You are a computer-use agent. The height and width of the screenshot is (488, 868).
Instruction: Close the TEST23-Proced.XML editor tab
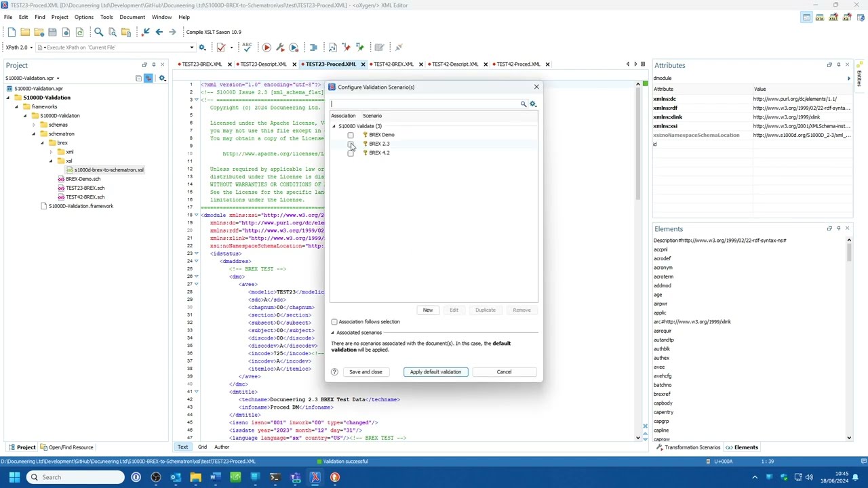363,64
